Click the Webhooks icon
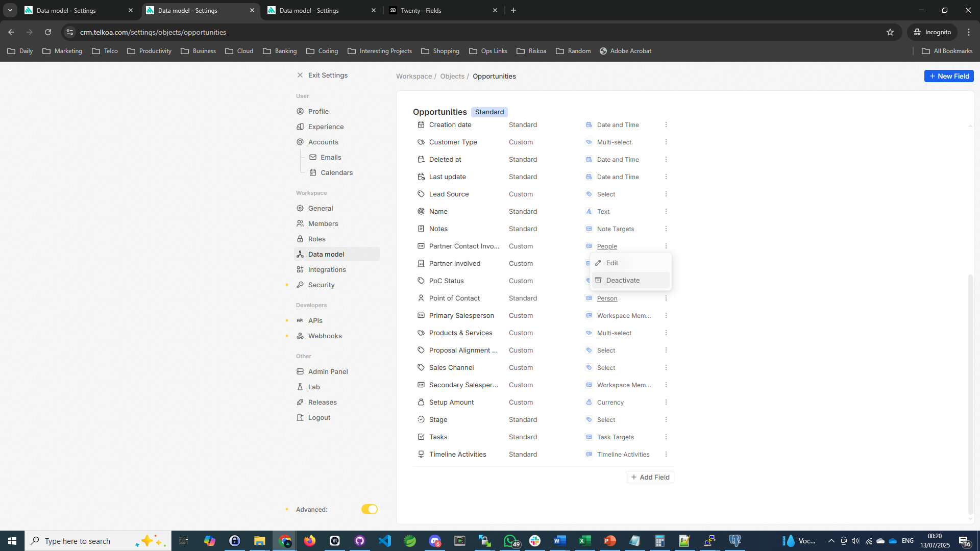Screen dimensions: 980x551 click(x=300, y=336)
